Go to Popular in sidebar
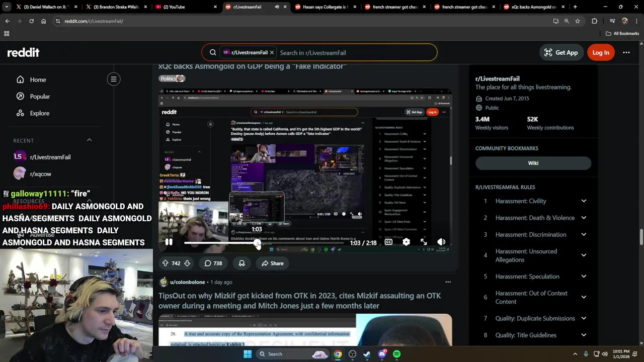This screenshot has height=362, width=644. (40, 97)
